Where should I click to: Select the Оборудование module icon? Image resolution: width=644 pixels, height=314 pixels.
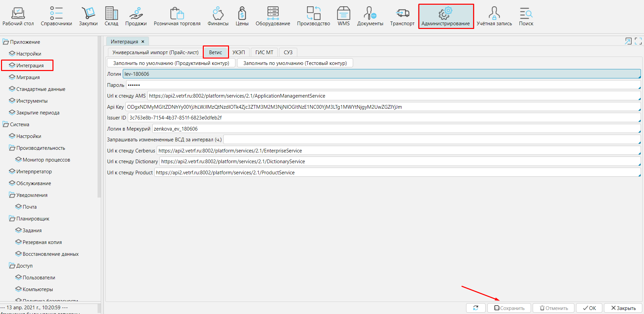(x=273, y=13)
